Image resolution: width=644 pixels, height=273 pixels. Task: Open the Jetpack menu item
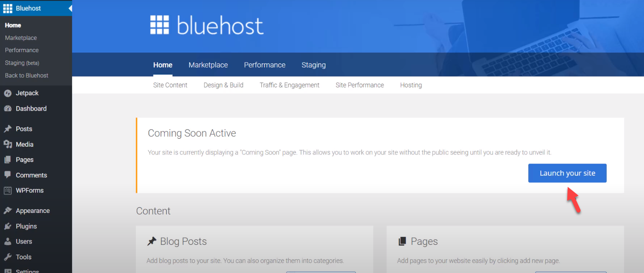(x=27, y=93)
